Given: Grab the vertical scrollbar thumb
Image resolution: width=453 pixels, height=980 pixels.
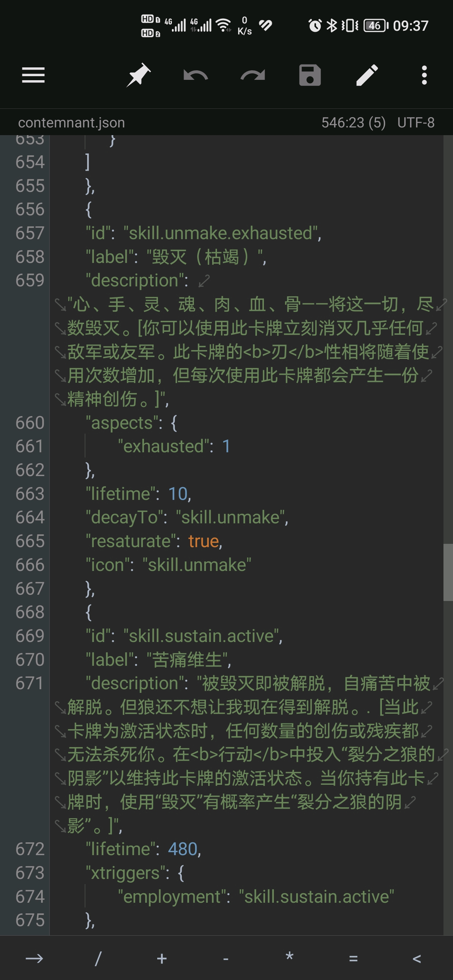Looking at the screenshot, I should (448, 572).
